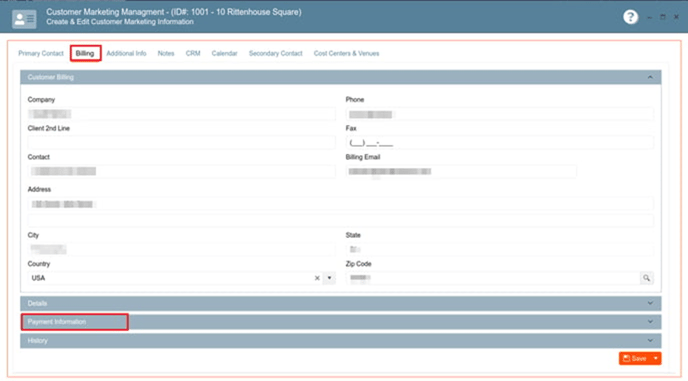Screen dimensions: 688x381
Task: Maximize the Customer Marketing window
Action: point(663,17)
